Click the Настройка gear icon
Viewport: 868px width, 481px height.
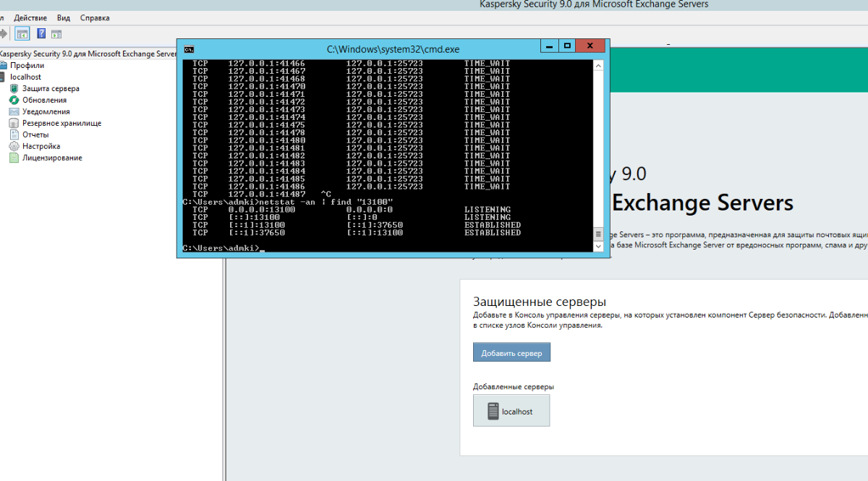coord(14,146)
